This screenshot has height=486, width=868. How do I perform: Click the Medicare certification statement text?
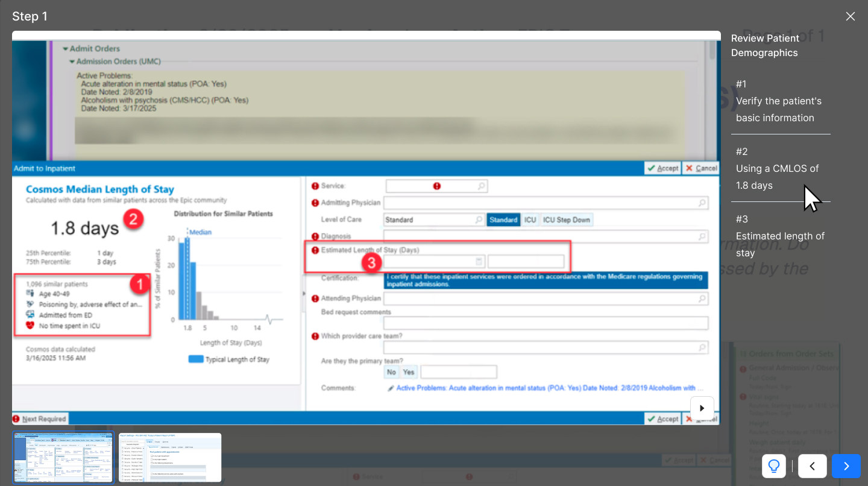coord(546,280)
